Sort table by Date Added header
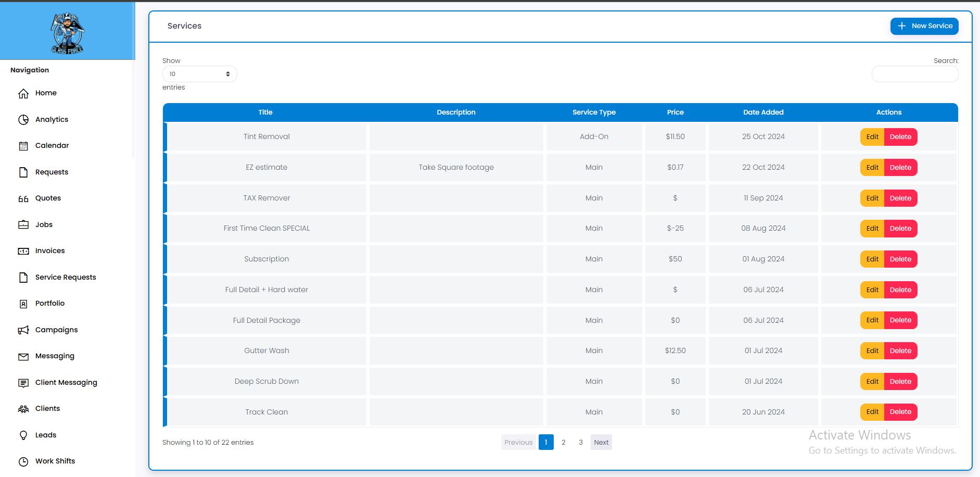Viewport: 980px width, 477px height. click(763, 112)
